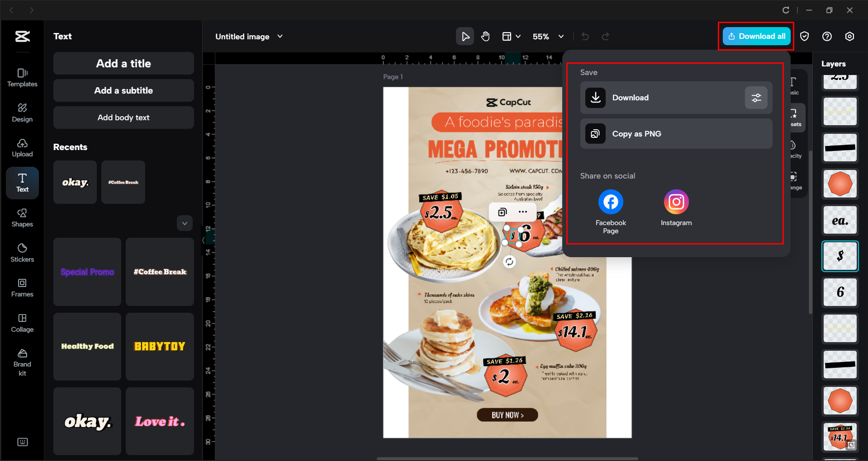Switch to the Frames panel
Image resolution: width=868 pixels, height=461 pixels.
(22, 288)
